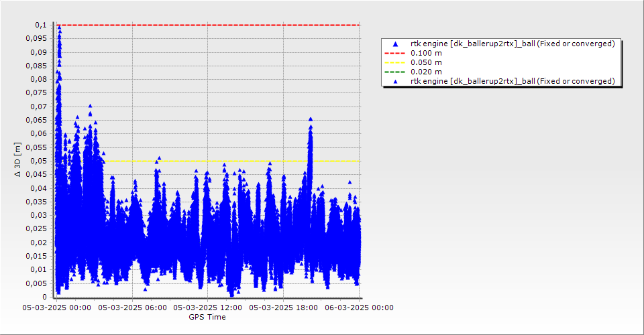Click the '0,095' y-axis tick label
The width and height of the screenshot is (644, 335).
pyautogui.click(x=36, y=39)
